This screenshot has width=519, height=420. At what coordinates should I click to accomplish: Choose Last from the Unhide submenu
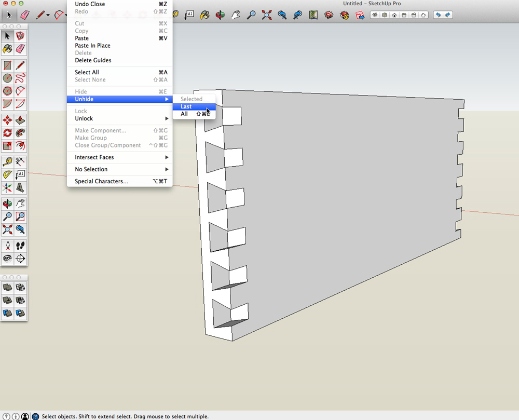[x=186, y=106]
